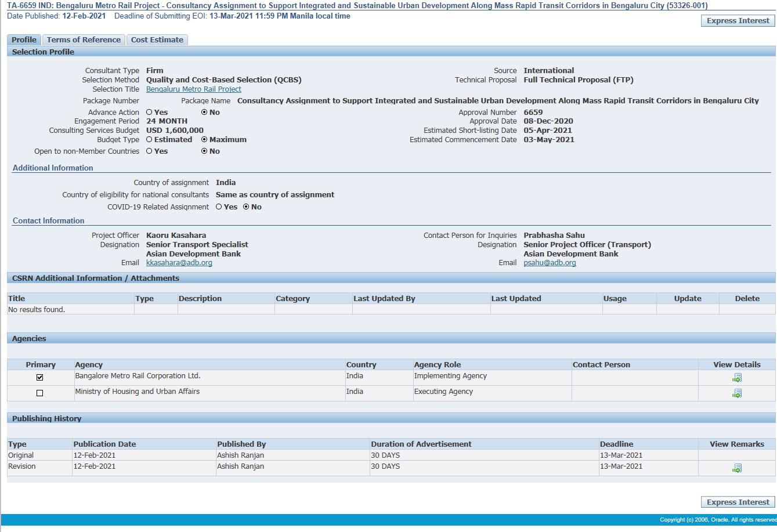Screen dimensions: 777x532
Task: Click Selection Method value QCBS
Action: tap(224, 79)
